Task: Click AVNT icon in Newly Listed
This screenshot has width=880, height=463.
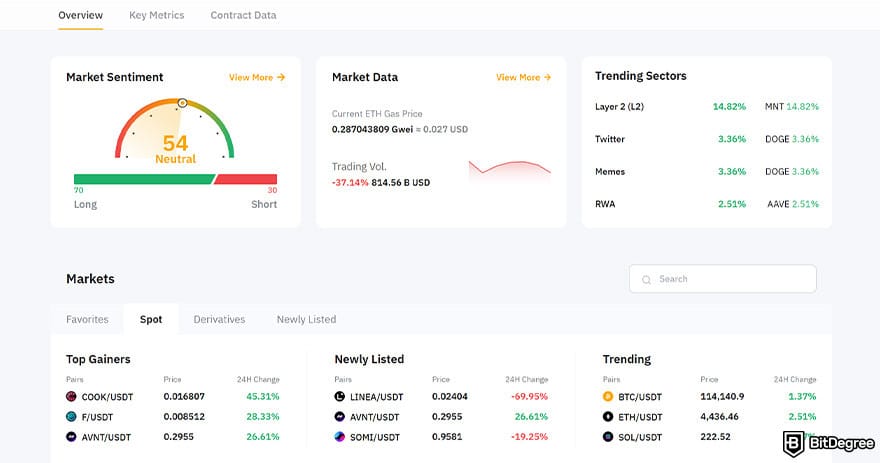Action: click(340, 416)
